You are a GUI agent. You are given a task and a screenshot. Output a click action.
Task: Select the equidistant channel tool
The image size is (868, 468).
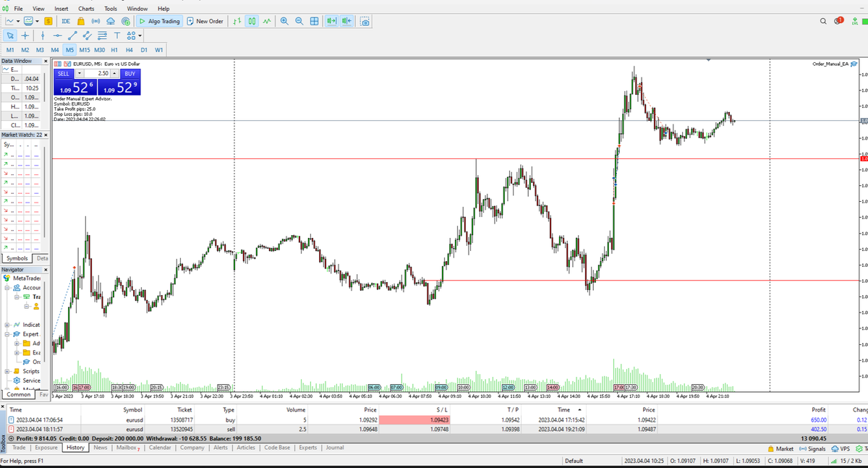88,35
